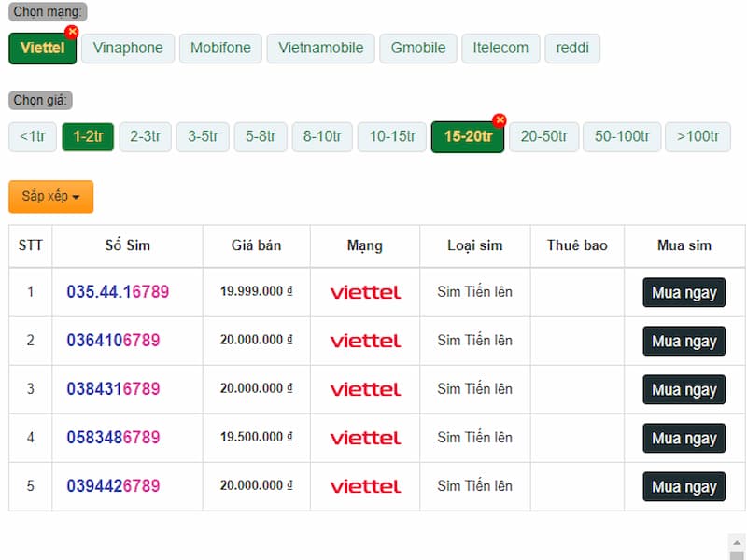Click Mua ngay for 0583486789
Viewport: 747px width, 560px height.
click(684, 438)
